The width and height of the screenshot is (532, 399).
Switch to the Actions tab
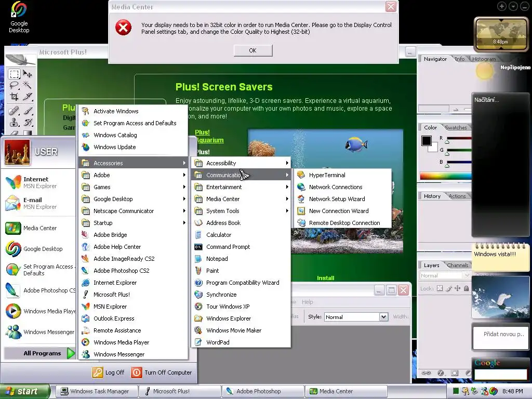[x=457, y=196]
